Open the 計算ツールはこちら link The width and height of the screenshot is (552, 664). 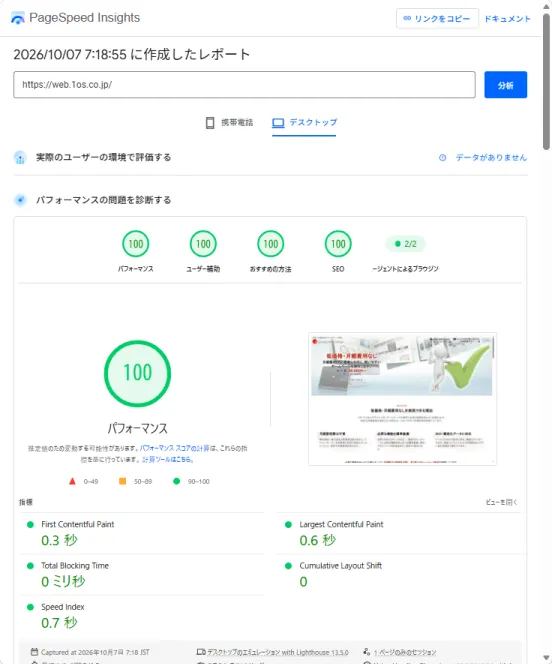[x=168, y=459]
